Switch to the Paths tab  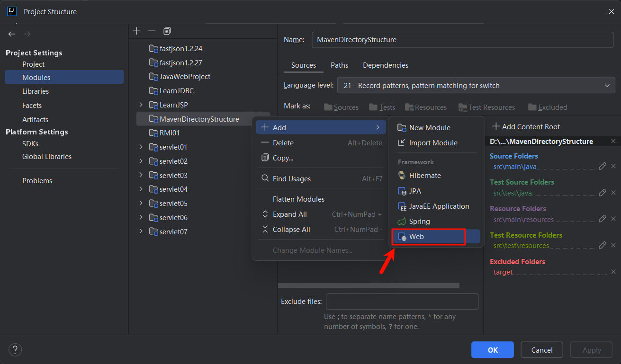click(x=339, y=65)
